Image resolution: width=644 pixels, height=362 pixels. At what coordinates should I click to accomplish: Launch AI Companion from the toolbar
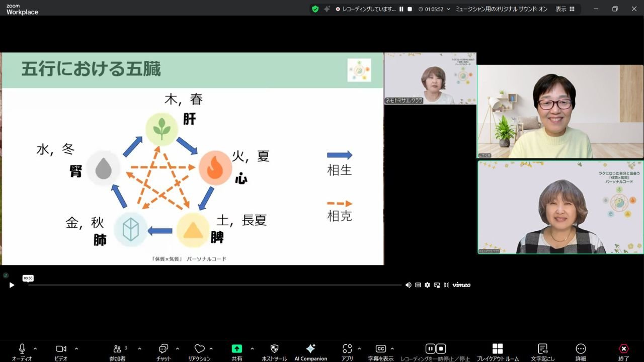[x=310, y=349]
